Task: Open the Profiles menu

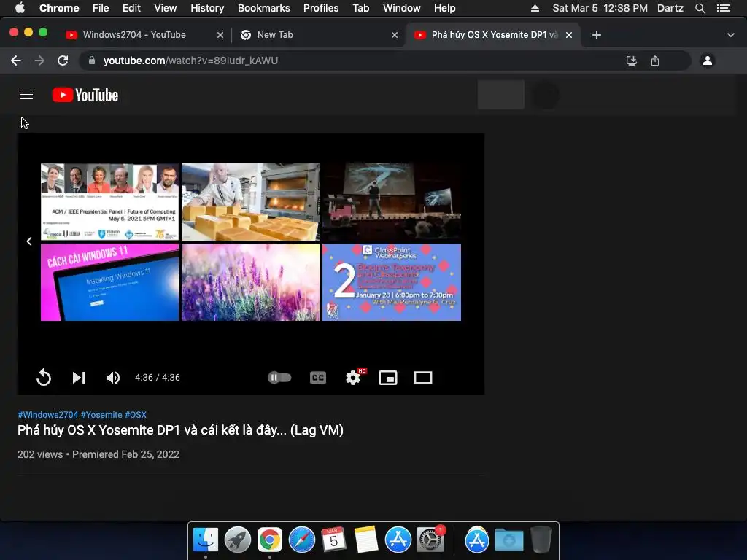Action: click(x=321, y=8)
